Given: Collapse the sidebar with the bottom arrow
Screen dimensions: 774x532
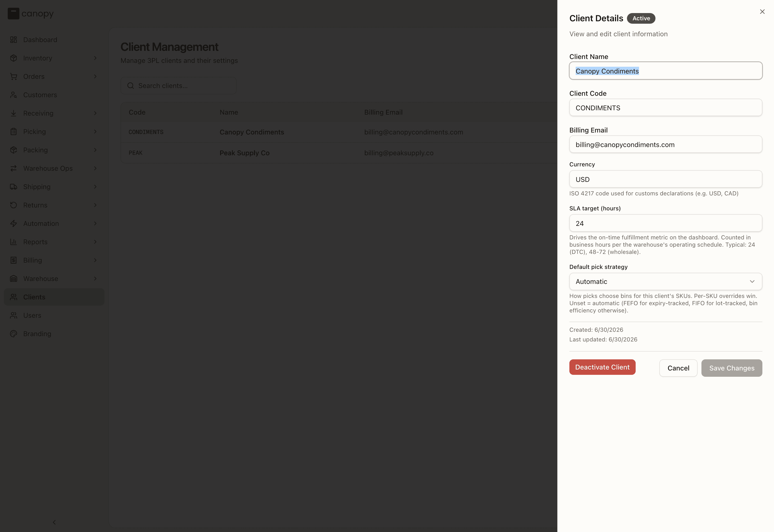Looking at the screenshot, I should point(54,522).
